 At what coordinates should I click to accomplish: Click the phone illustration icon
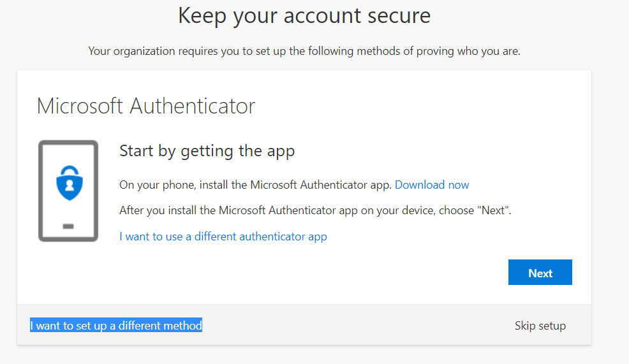[x=68, y=191]
